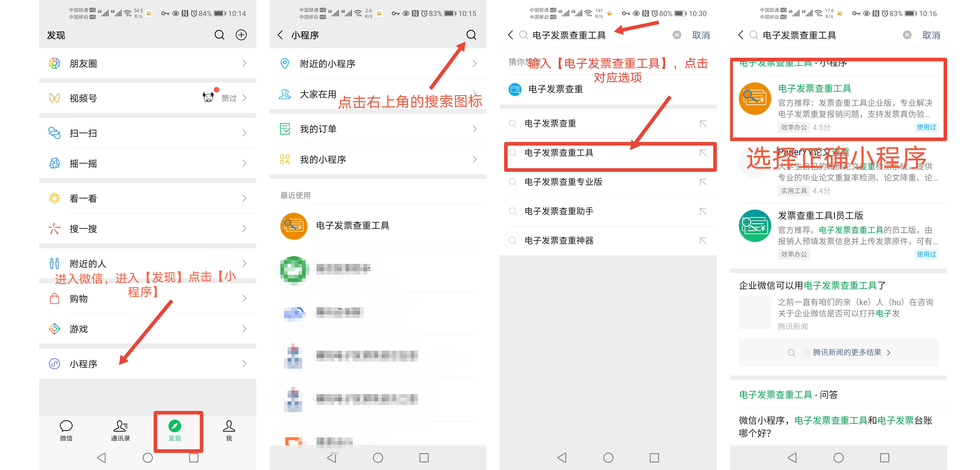Tap the plus icon on Discover header
This screenshot has height=470, width=980.
pyautogui.click(x=241, y=35)
